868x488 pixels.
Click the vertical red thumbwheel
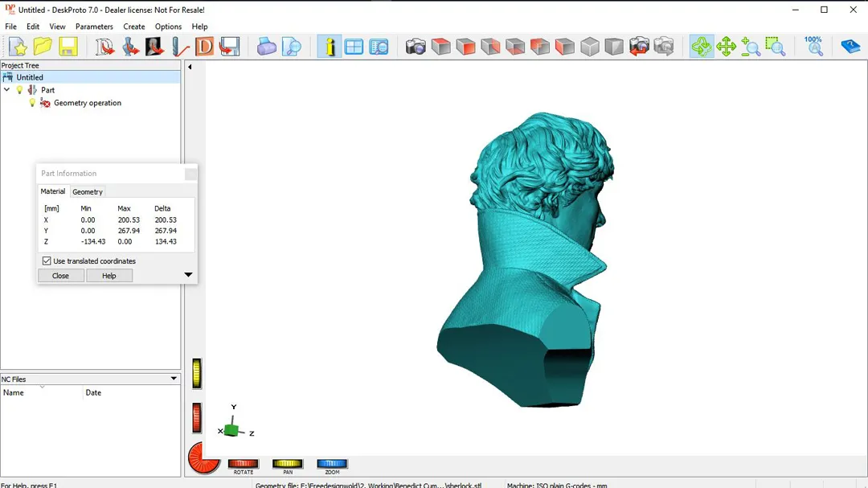[197, 417]
